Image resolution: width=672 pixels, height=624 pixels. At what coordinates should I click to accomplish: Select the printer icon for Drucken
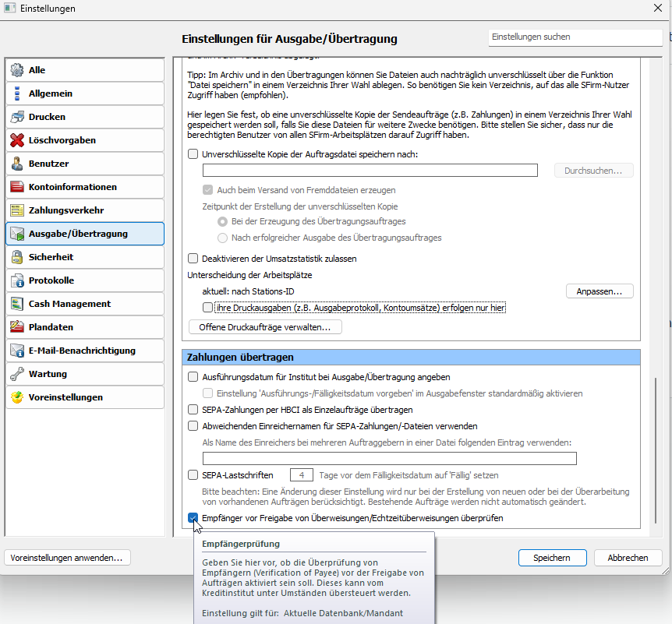pyautogui.click(x=17, y=117)
